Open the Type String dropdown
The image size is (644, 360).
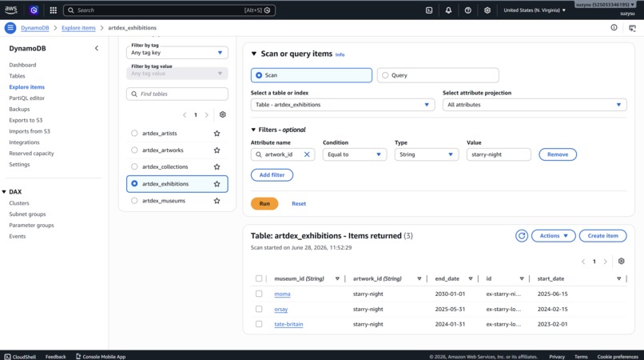click(427, 154)
